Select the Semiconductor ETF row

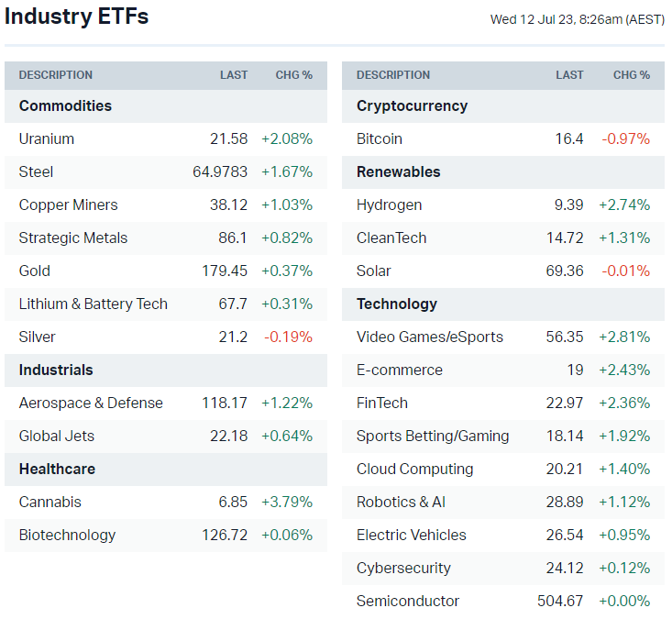point(408,602)
